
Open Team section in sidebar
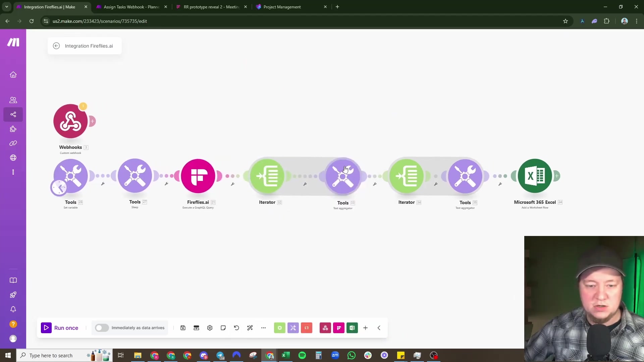13,100
